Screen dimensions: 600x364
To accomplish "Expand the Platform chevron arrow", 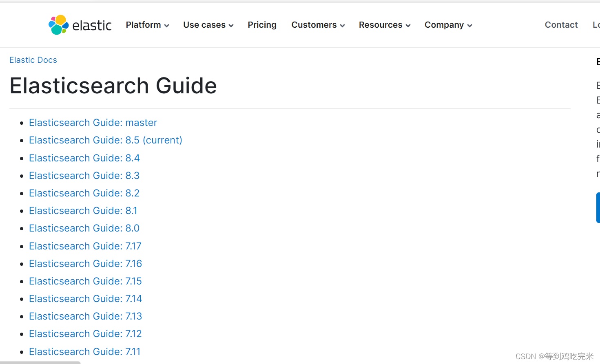I will coord(166,26).
